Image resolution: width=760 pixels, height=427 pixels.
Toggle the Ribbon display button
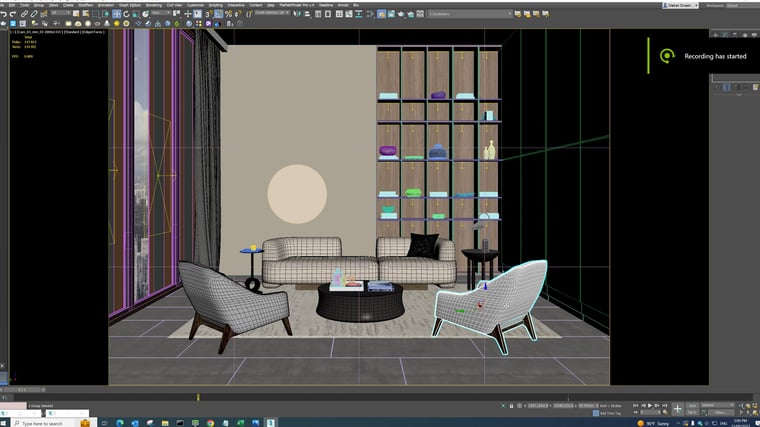339,14
